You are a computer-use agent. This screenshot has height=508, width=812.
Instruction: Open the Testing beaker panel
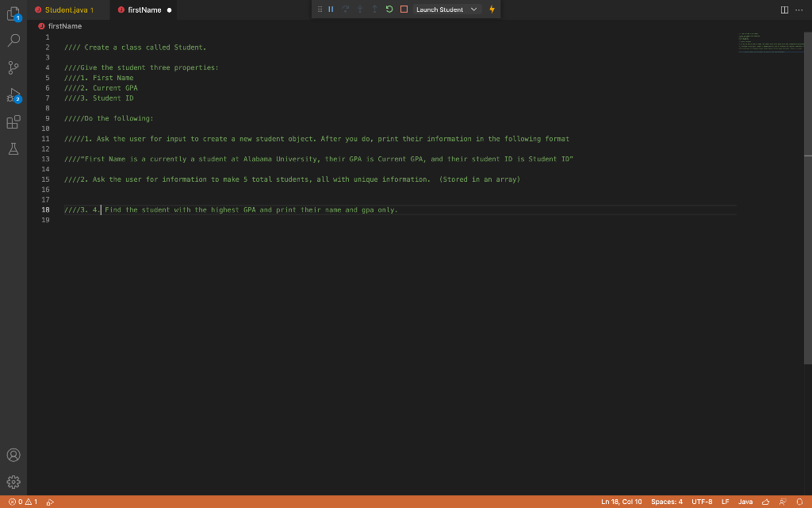click(x=13, y=149)
